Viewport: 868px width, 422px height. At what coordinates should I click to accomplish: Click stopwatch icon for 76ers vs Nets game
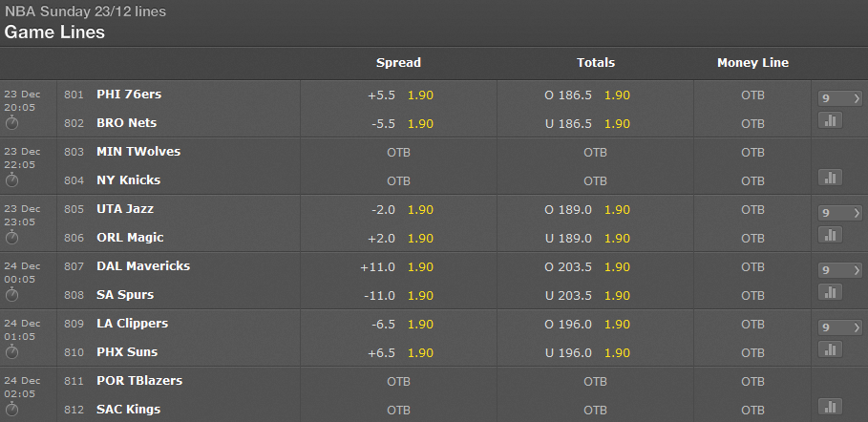click(11, 123)
